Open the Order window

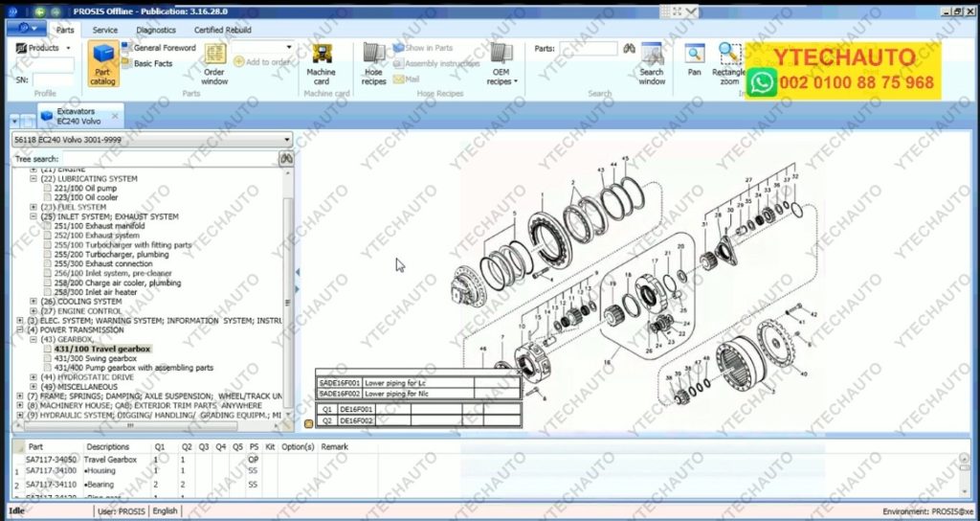(x=215, y=64)
